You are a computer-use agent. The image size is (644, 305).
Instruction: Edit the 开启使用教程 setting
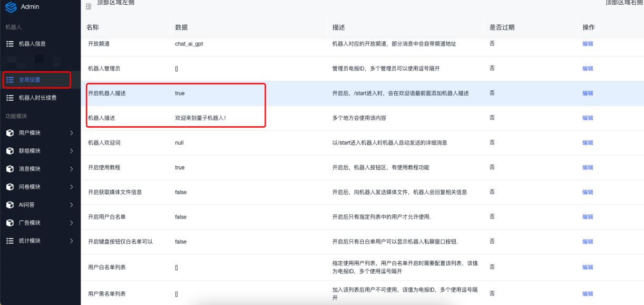tap(587, 167)
